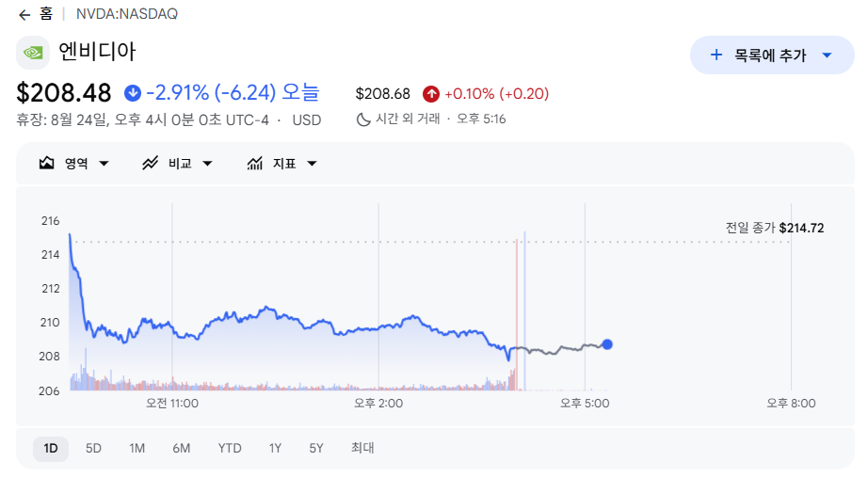Image resolution: width=868 pixels, height=477 pixels.
Task: Click the plus icon in 목록에 추가
Action: click(716, 55)
